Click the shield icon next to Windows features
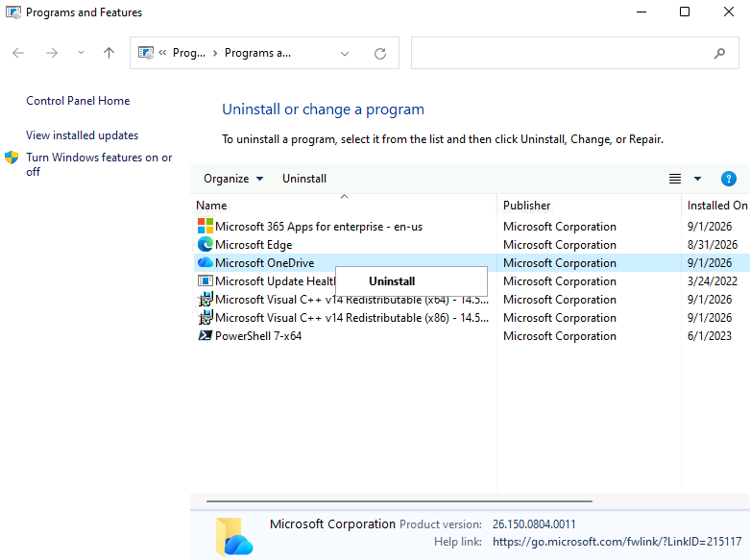The height and width of the screenshot is (560, 750). [12, 157]
